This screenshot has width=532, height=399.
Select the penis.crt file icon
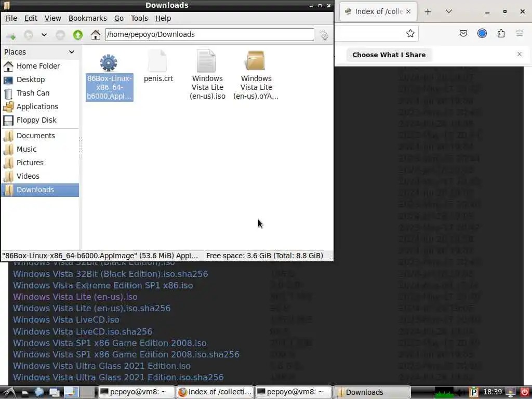tap(158, 61)
